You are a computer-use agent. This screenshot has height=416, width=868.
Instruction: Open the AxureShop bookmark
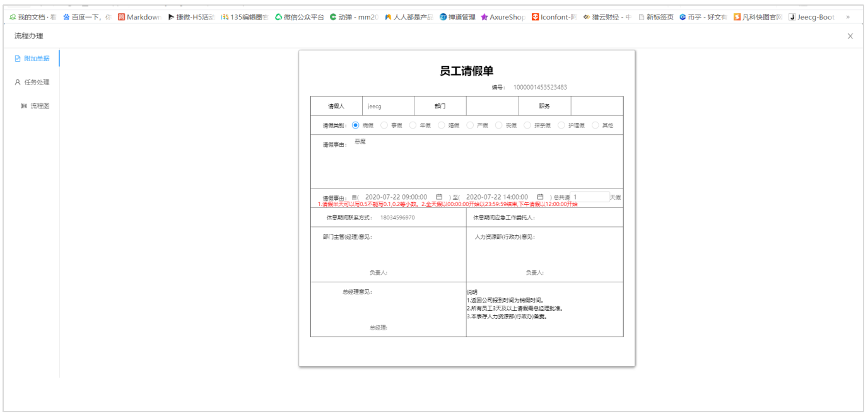point(503,17)
